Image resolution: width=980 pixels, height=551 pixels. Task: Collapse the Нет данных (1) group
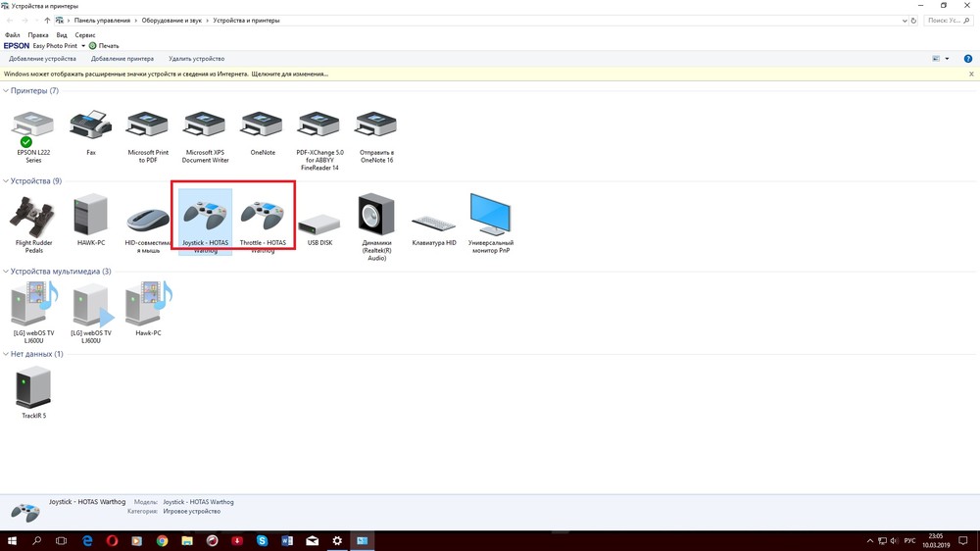click(6, 354)
